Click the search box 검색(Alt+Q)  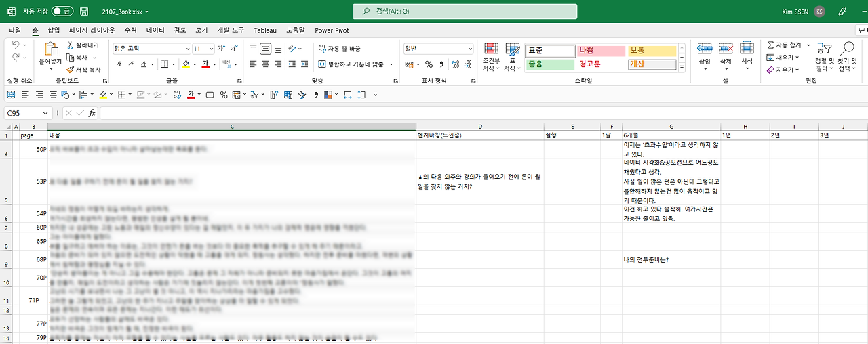(465, 12)
